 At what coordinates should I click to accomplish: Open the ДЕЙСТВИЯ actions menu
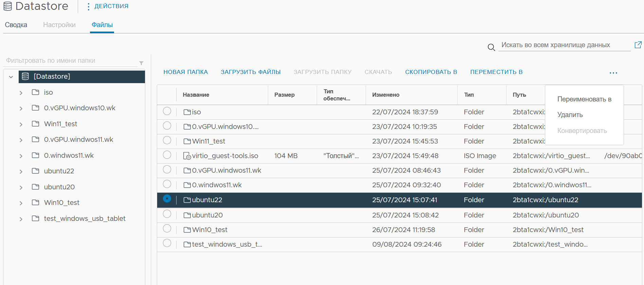[x=111, y=6]
